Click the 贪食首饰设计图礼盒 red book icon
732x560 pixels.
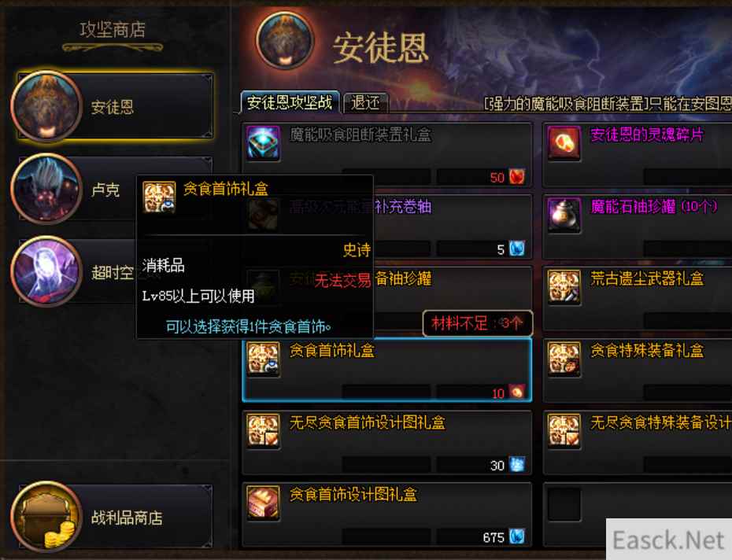(264, 503)
